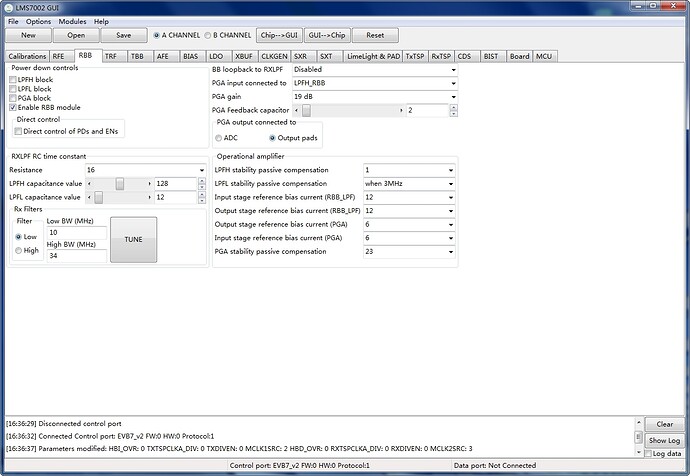Switch to the LDO tab
This screenshot has width=690, height=476.
[219, 56]
